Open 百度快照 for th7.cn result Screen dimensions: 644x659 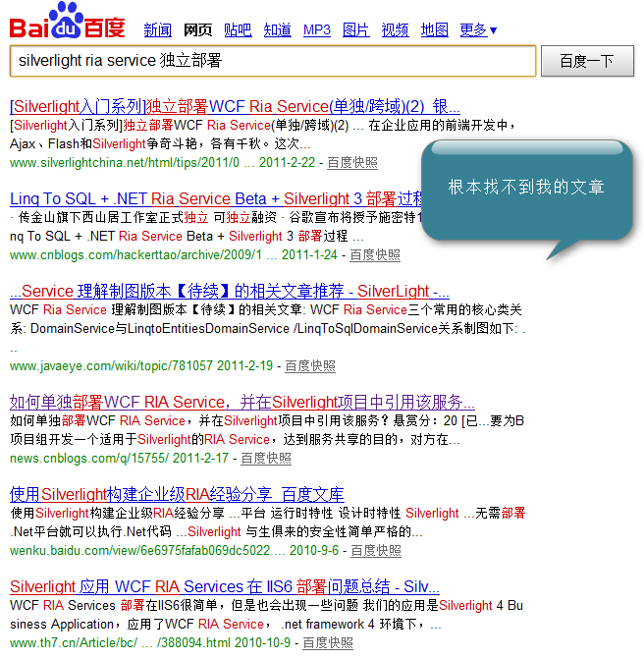click(328, 643)
